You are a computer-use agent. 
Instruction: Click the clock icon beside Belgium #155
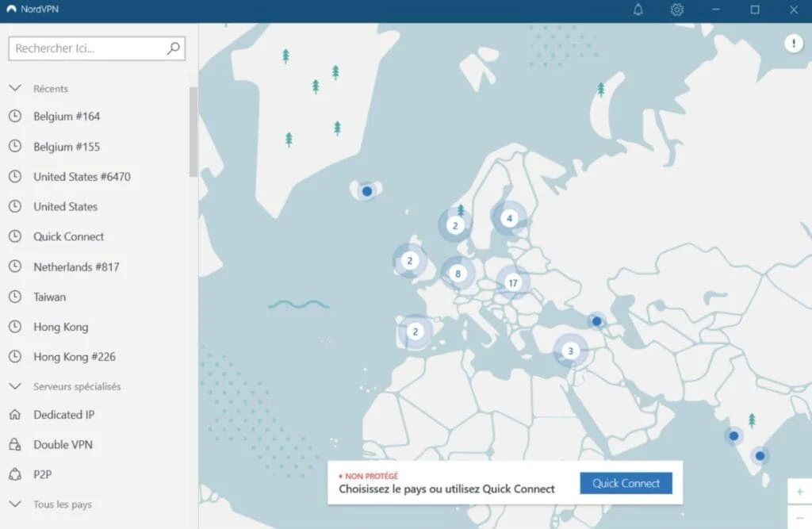15,146
